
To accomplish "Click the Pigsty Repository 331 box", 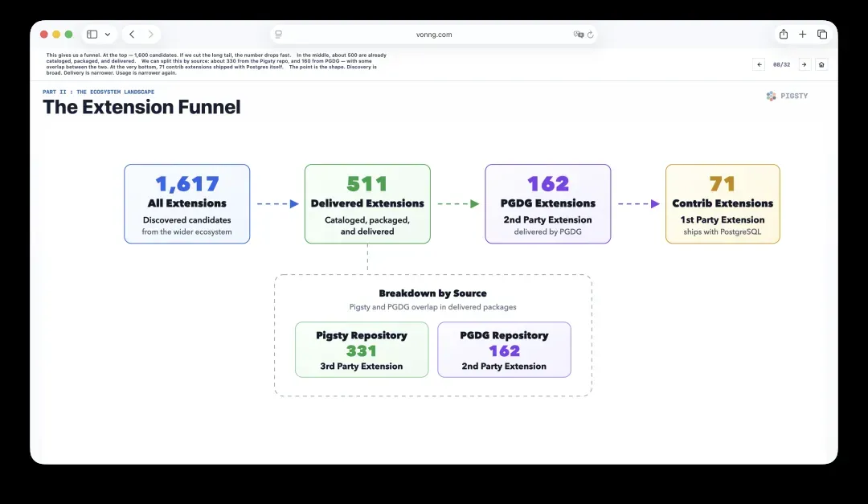I will point(362,350).
